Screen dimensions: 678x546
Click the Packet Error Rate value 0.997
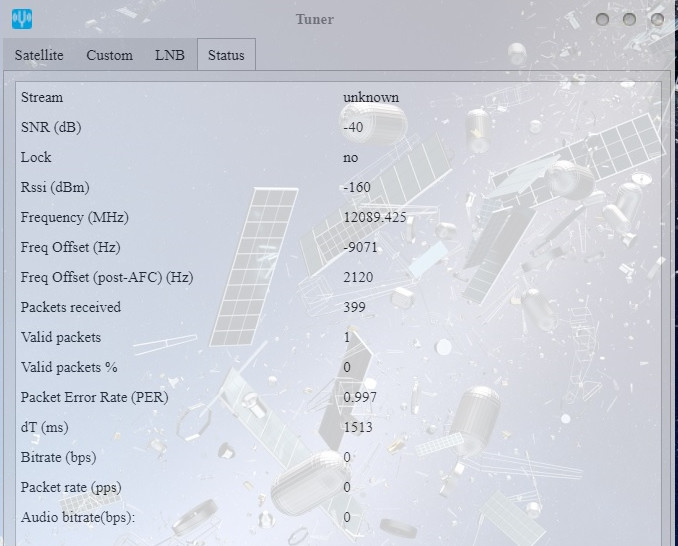[x=360, y=397]
